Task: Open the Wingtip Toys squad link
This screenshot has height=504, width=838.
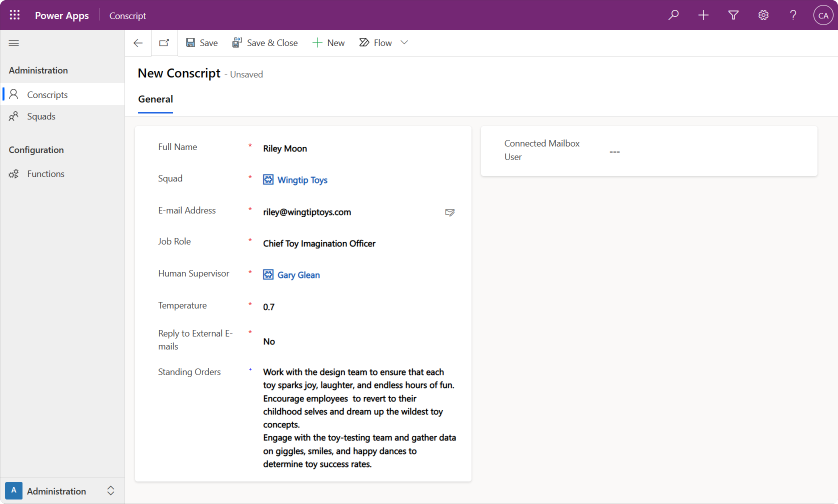Action: pyautogui.click(x=302, y=180)
